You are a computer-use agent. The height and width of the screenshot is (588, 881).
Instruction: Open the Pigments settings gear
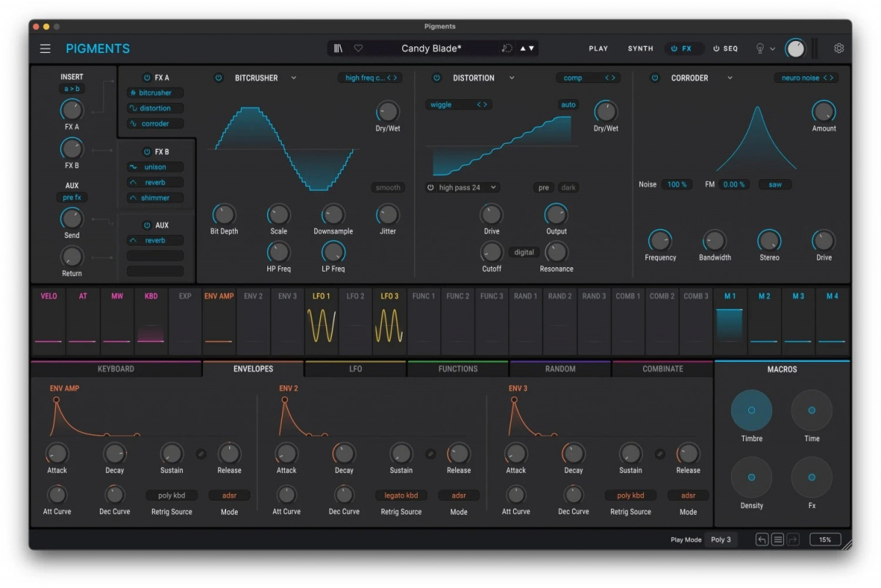(839, 48)
